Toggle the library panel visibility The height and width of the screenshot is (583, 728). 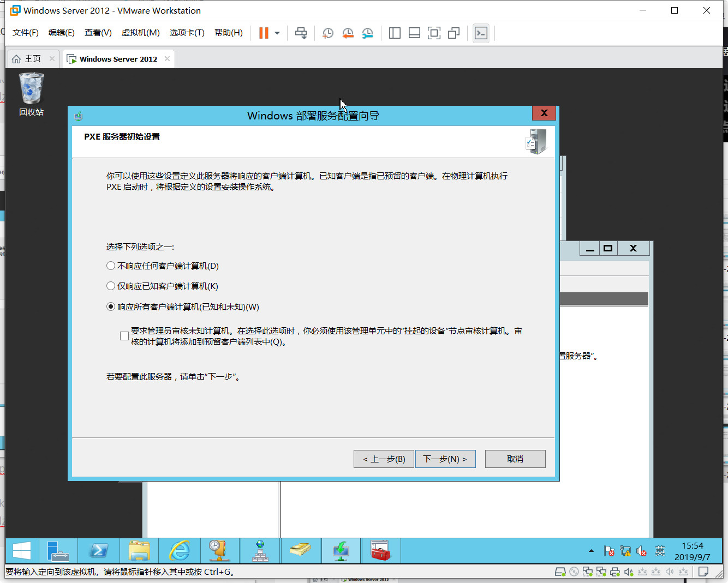click(x=394, y=33)
